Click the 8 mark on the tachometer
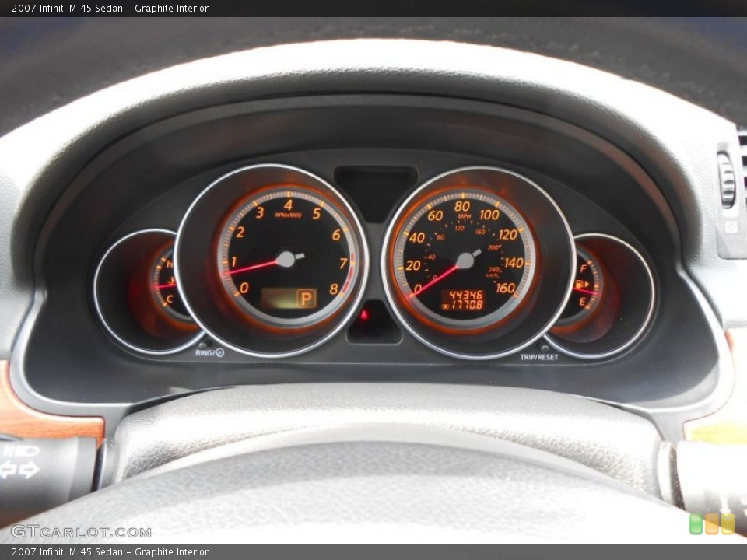 (334, 289)
